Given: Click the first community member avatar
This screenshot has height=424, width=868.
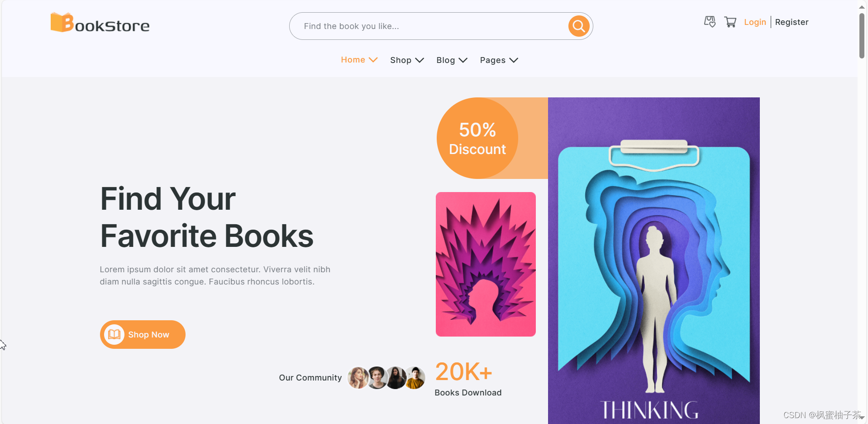Looking at the screenshot, I should [x=358, y=377].
